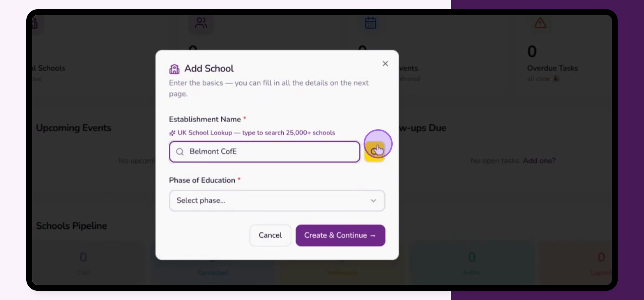The image size is (644, 300).
Task: Click the sparkle icon next to UK School Lookup
Action: coord(172,133)
